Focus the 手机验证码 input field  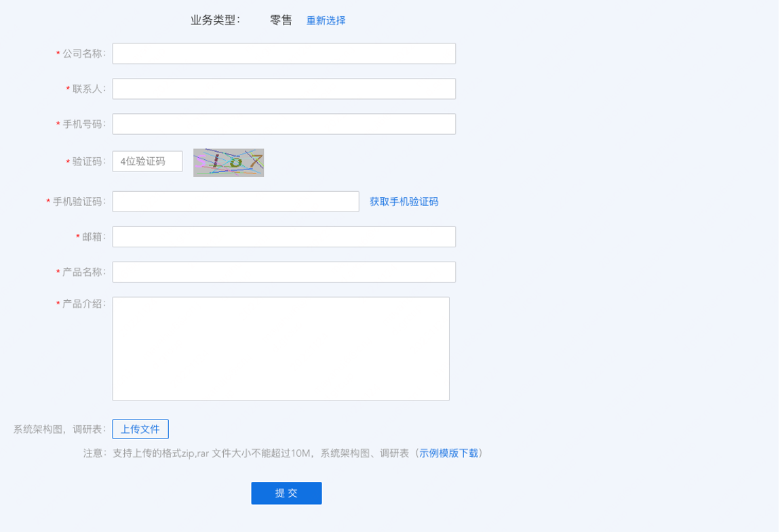pos(235,201)
